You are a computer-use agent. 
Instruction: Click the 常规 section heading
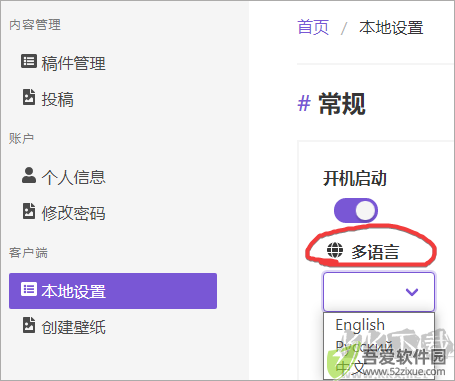[342, 103]
